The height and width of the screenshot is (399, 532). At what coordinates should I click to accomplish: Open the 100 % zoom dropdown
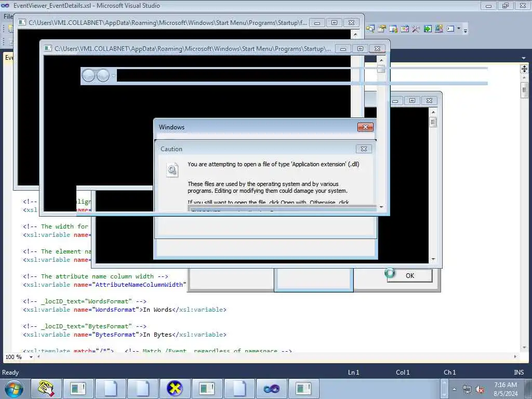31,357
